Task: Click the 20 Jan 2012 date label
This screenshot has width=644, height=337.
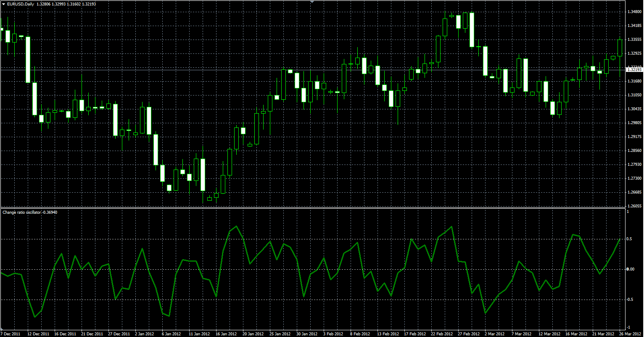Action: 253,334
